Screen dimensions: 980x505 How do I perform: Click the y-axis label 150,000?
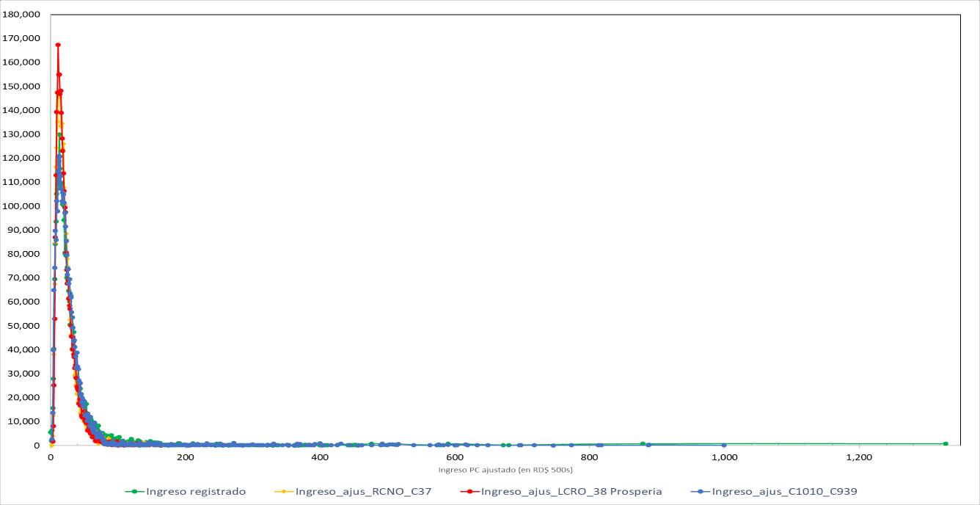point(21,86)
